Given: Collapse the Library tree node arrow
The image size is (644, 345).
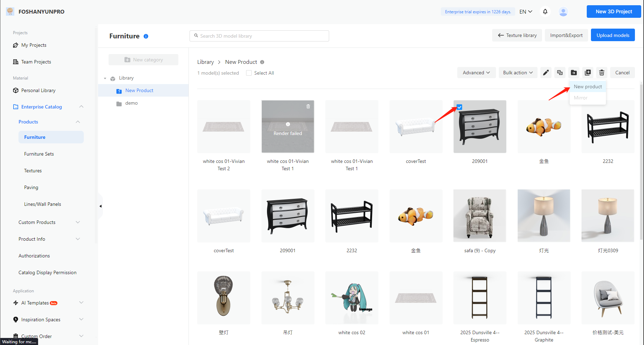Looking at the screenshot, I should pos(105,78).
